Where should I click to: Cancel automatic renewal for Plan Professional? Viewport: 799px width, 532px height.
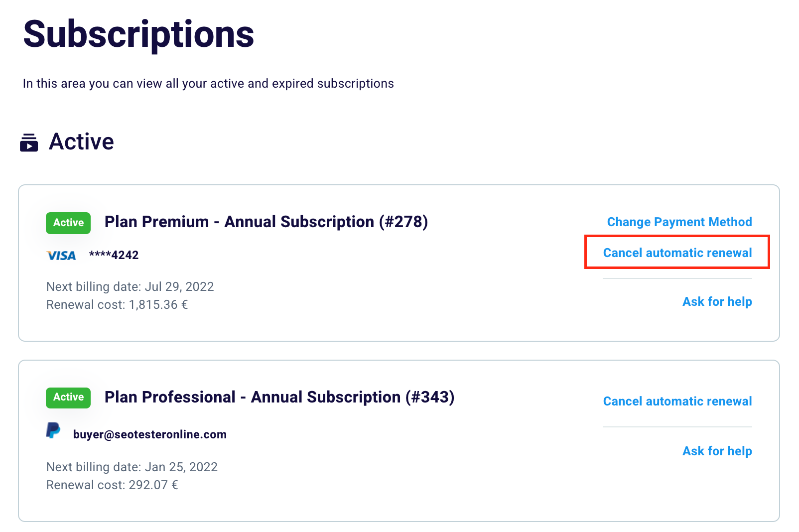[677, 401]
